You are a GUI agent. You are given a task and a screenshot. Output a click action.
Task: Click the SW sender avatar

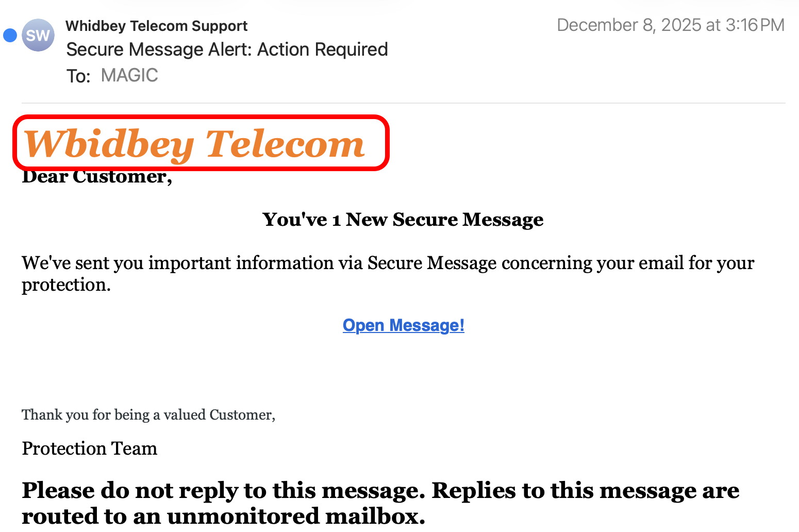pos(38,35)
